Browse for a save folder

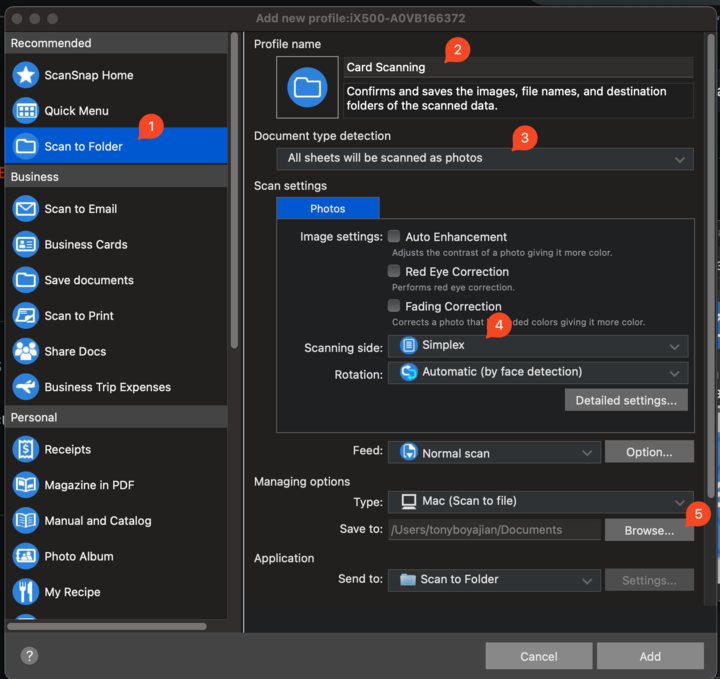point(649,530)
